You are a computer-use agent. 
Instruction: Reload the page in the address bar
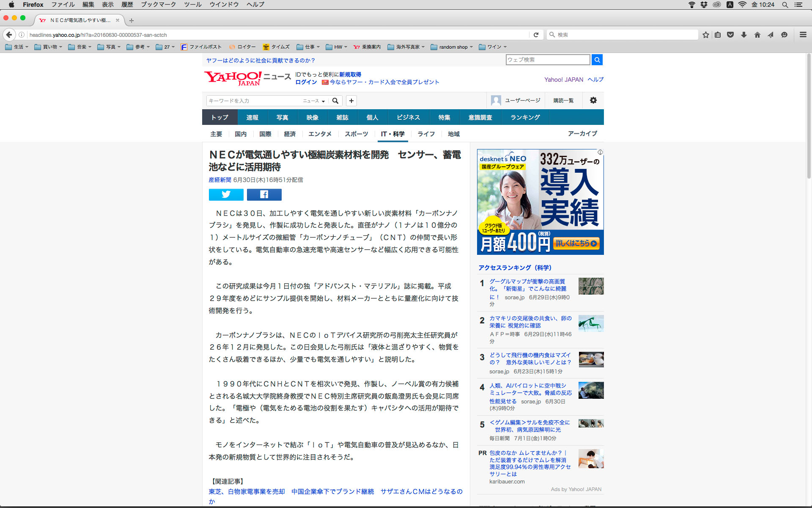[536, 35]
